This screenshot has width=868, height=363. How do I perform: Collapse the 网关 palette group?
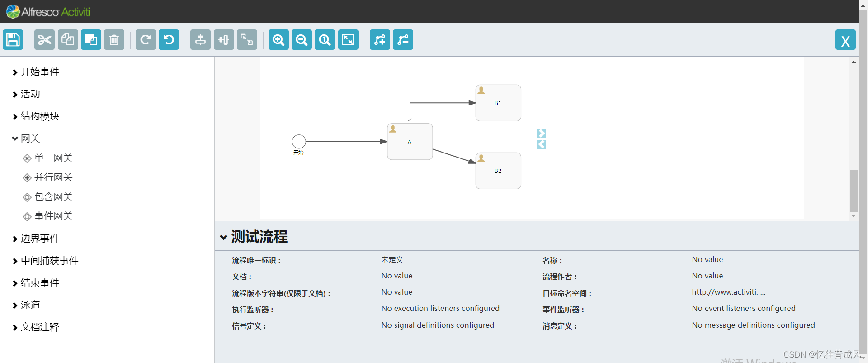coord(27,139)
